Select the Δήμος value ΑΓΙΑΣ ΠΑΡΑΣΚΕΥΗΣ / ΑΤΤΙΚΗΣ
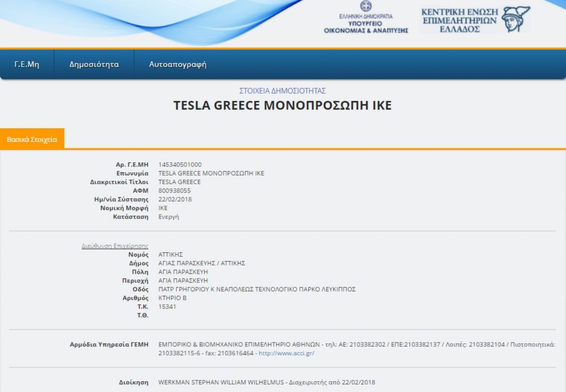Viewport: 566px width, 392px height. (x=202, y=263)
